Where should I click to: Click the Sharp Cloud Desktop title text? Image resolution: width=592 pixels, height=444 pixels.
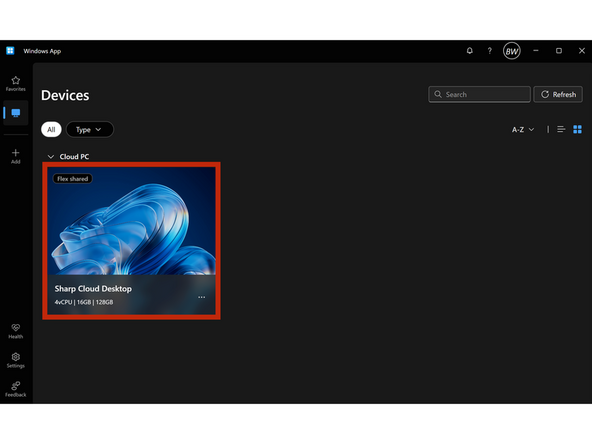click(x=93, y=289)
